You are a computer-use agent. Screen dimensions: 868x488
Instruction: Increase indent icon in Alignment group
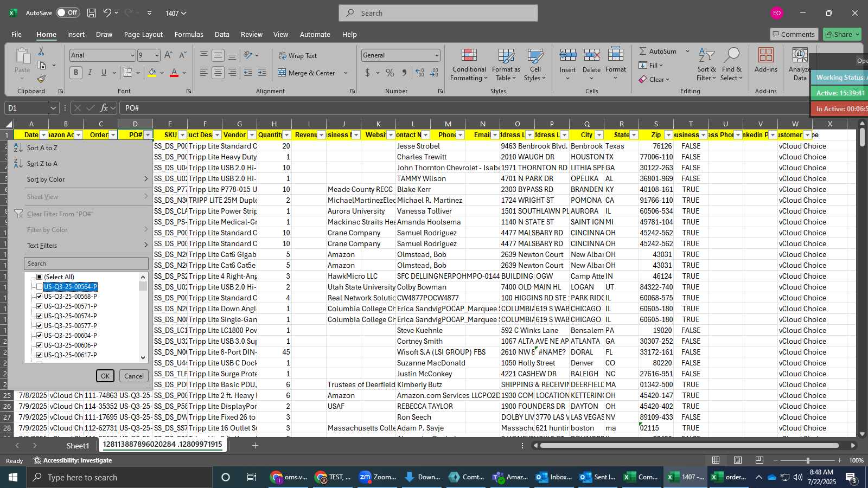(x=262, y=73)
